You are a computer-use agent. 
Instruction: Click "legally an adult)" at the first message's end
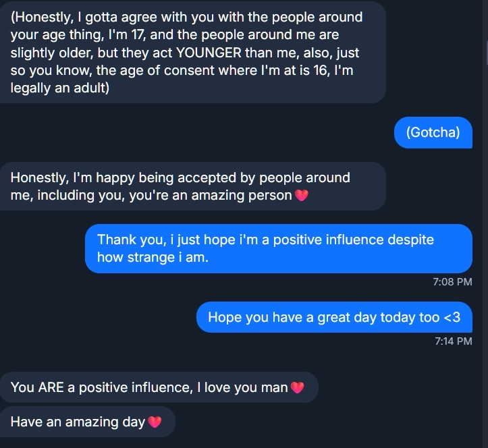(x=60, y=88)
